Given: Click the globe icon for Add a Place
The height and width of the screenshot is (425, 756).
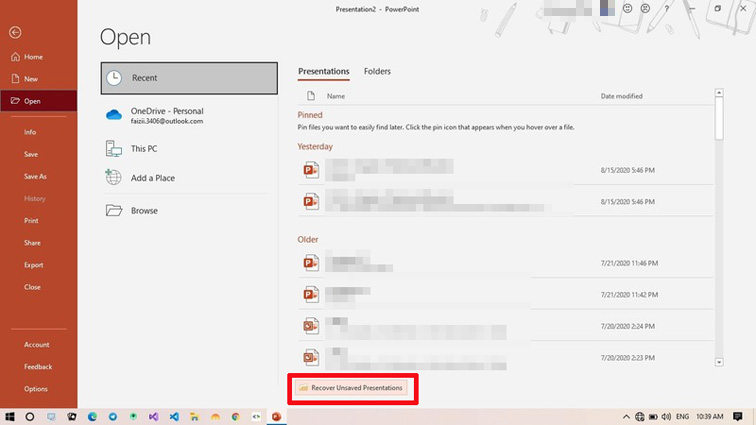Looking at the screenshot, I should pyautogui.click(x=113, y=177).
